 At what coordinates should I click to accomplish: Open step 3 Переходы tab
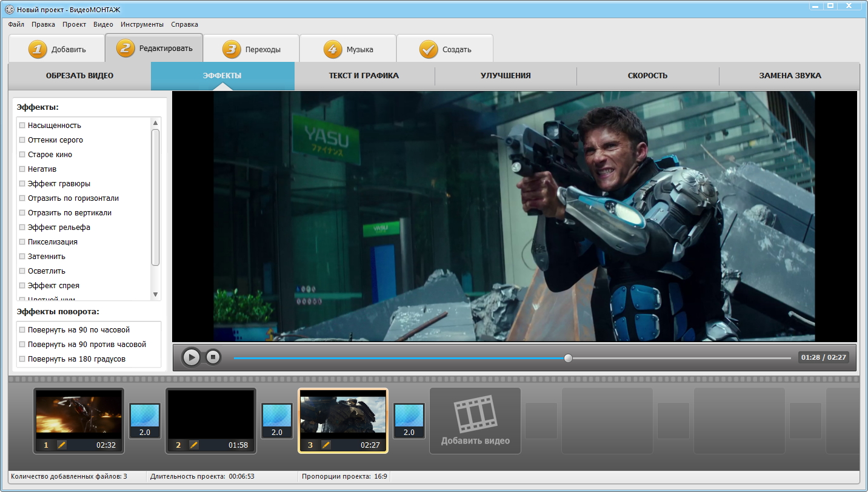[x=251, y=49]
